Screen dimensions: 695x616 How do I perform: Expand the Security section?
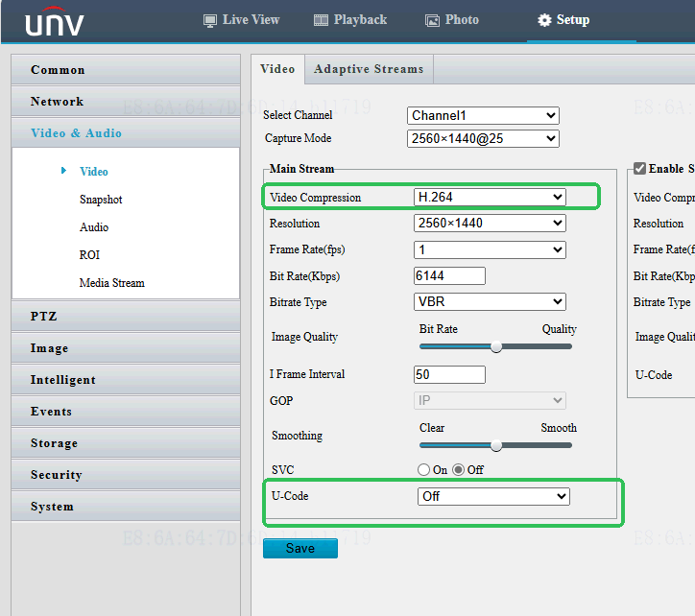(x=126, y=475)
